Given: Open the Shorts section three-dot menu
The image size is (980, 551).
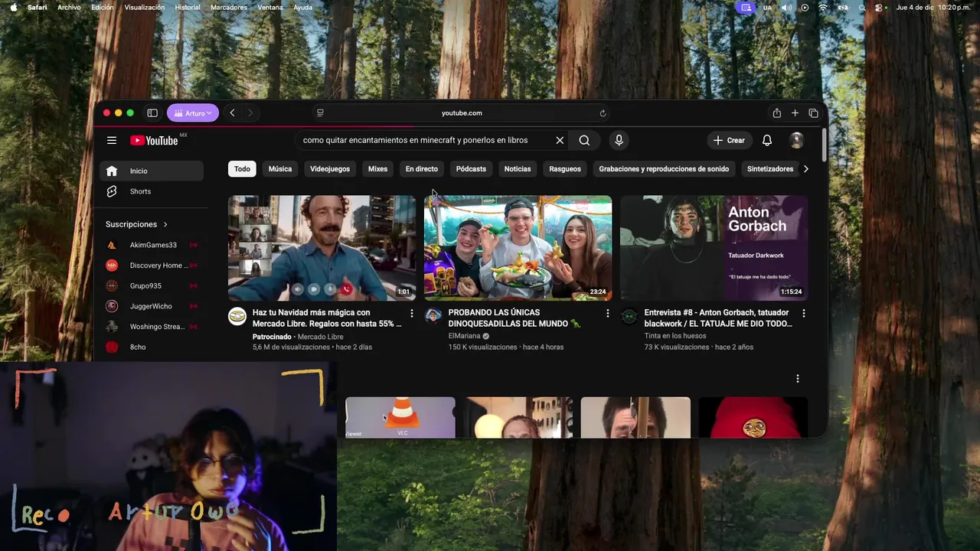Looking at the screenshot, I should tap(797, 379).
